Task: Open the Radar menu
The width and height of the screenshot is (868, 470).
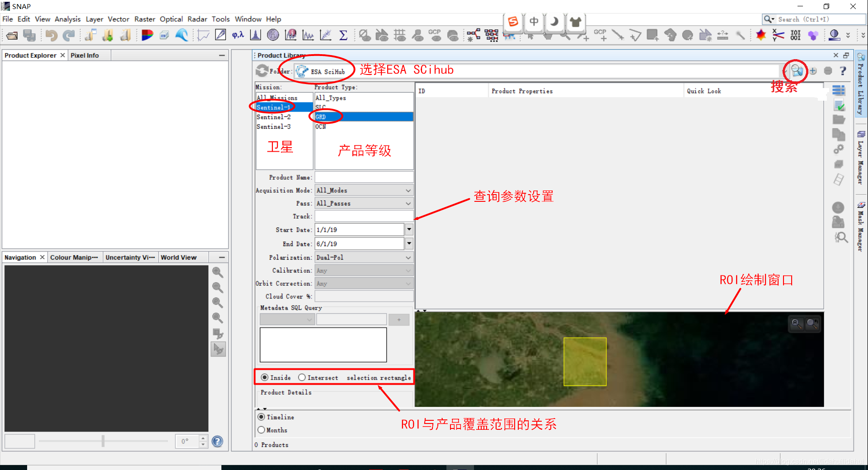Action: tap(197, 19)
